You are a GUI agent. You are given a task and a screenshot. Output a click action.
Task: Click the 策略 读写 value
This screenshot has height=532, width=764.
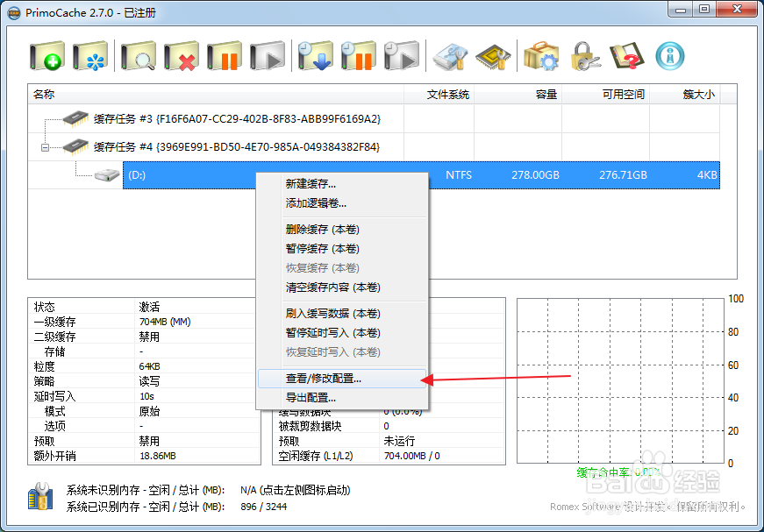tap(149, 381)
